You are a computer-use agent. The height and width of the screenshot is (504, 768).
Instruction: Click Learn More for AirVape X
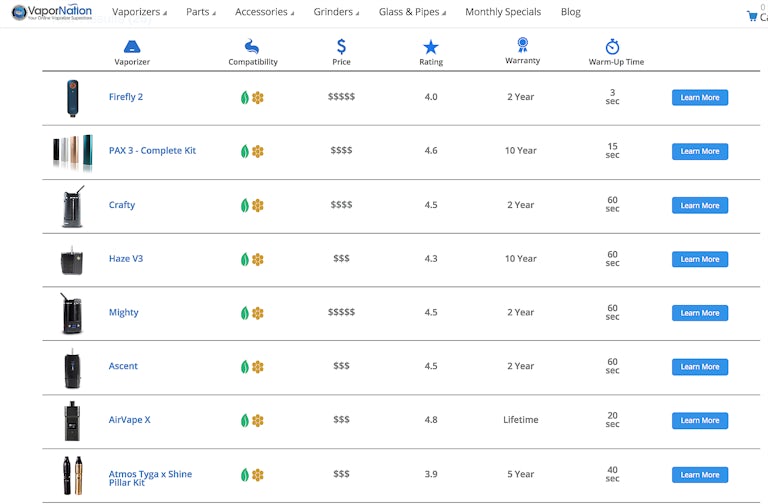point(700,420)
